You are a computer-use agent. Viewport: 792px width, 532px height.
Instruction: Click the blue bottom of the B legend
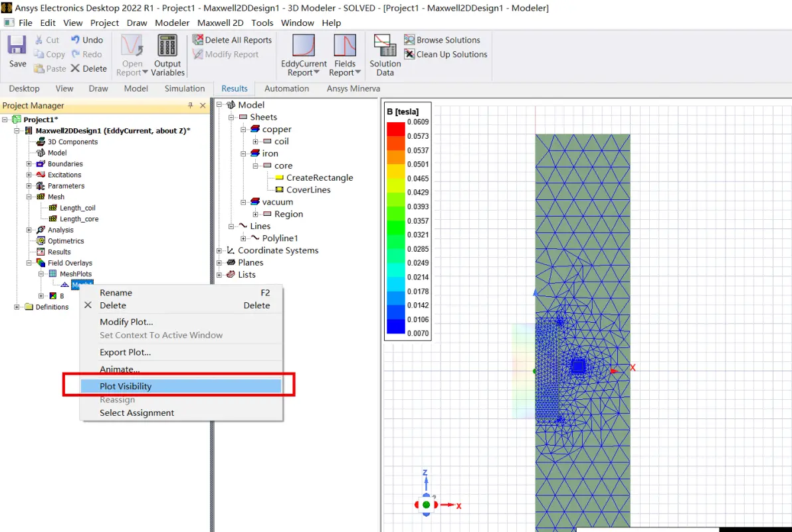(395, 327)
